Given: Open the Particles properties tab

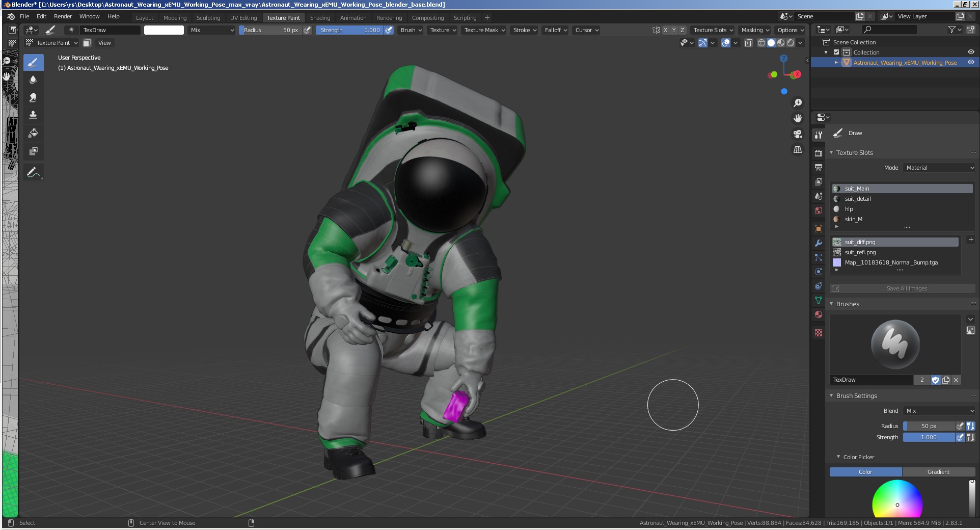Looking at the screenshot, I should tap(819, 257).
